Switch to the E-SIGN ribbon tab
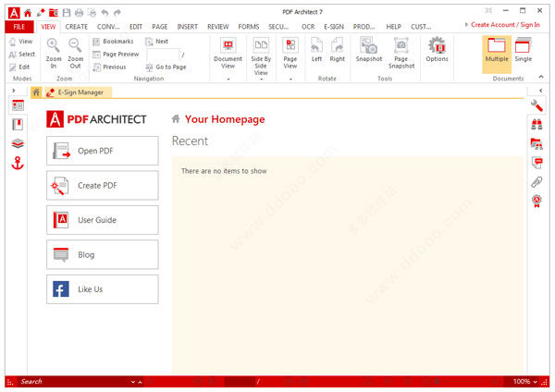Screen dimensions: 555x392 pyautogui.click(x=334, y=27)
